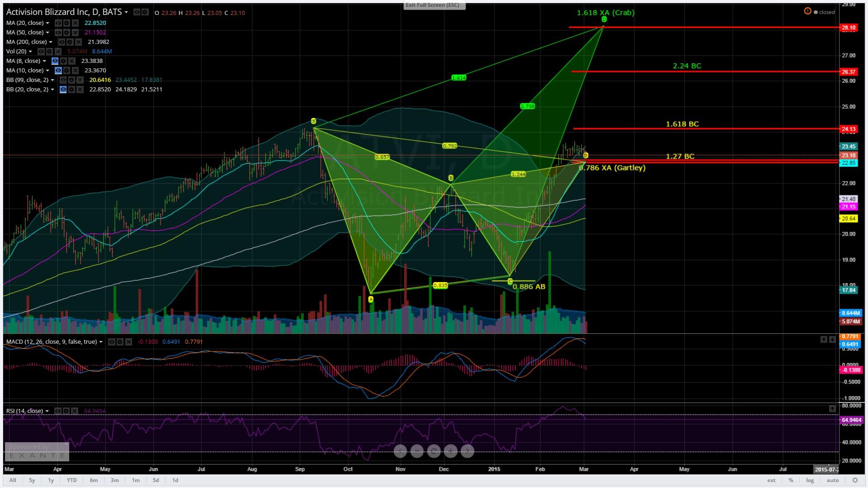
Task: Click the 2015-07 date label on time axis
Action: pyautogui.click(x=825, y=469)
